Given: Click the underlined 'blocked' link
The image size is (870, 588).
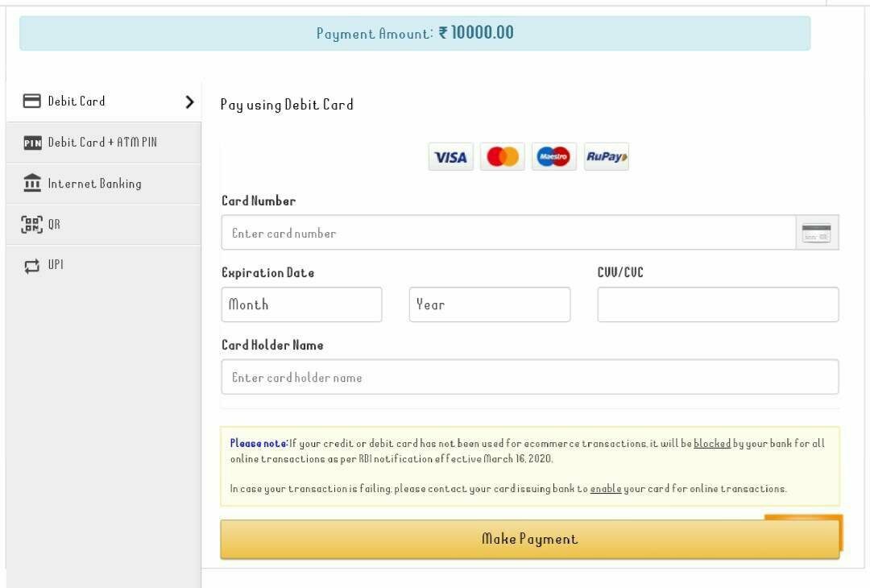Looking at the screenshot, I should point(712,443).
